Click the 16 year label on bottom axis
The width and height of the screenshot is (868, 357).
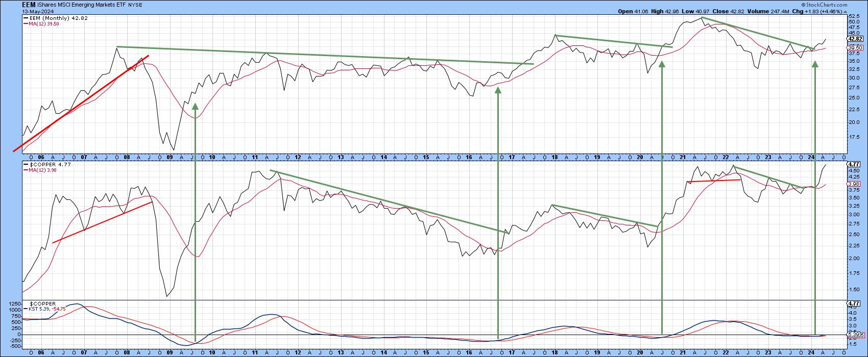(469, 352)
